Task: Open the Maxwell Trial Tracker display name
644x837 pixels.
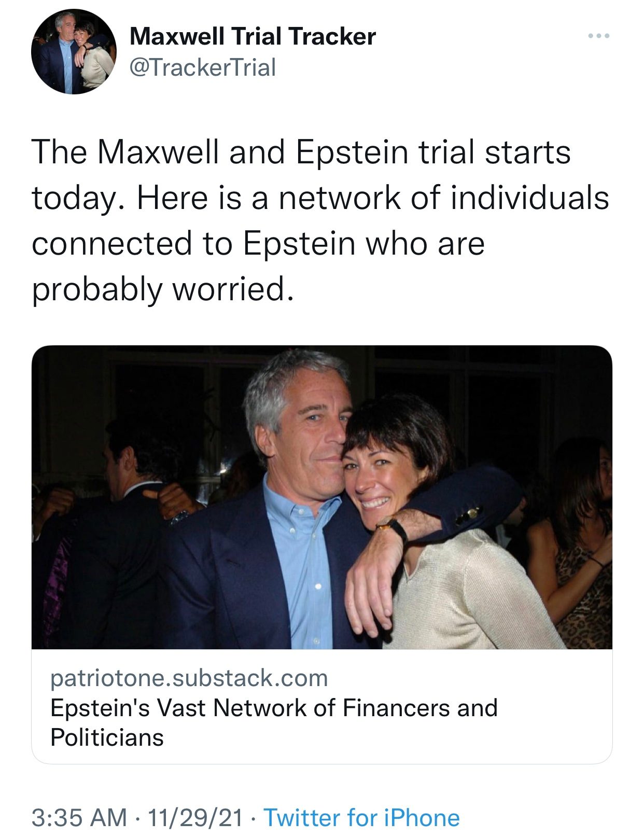Action: (x=253, y=37)
